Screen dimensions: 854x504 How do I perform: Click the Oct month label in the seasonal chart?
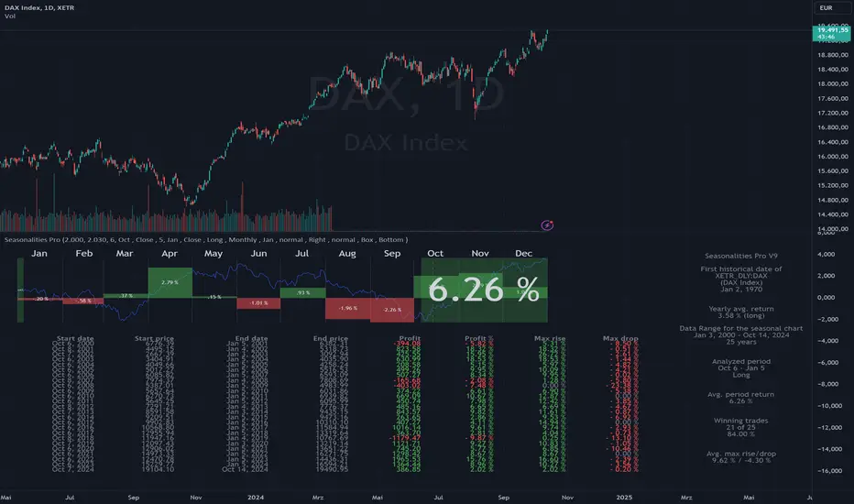435,253
